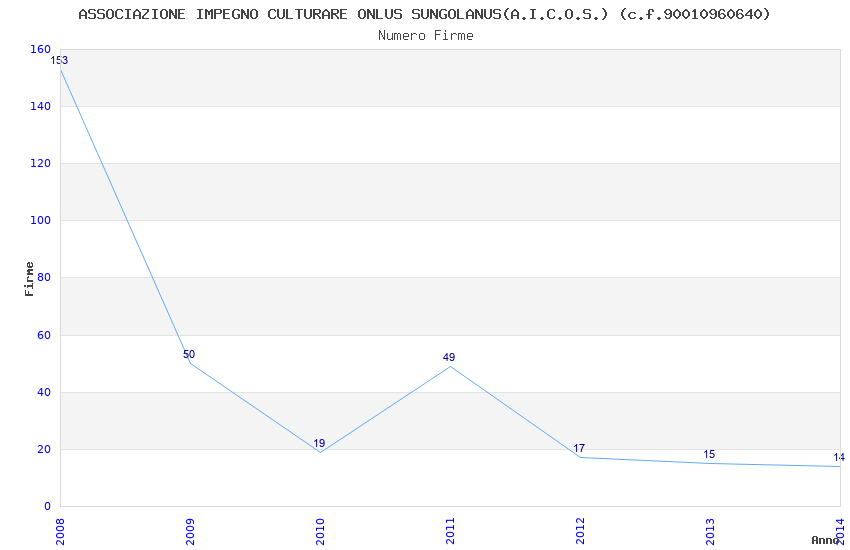The width and height of the screenshot is (850, 550).
Task: Click the y-axis value 120
Action: click(41, 163)
